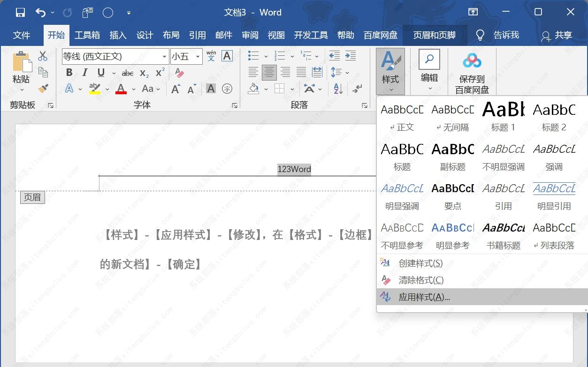
Task: Switch to the 布局 tab
Action: (x=171, y=35)
